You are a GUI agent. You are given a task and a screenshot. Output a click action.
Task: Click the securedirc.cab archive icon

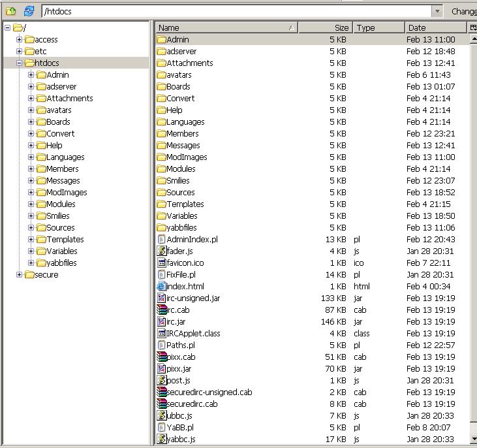click(162, 404)
